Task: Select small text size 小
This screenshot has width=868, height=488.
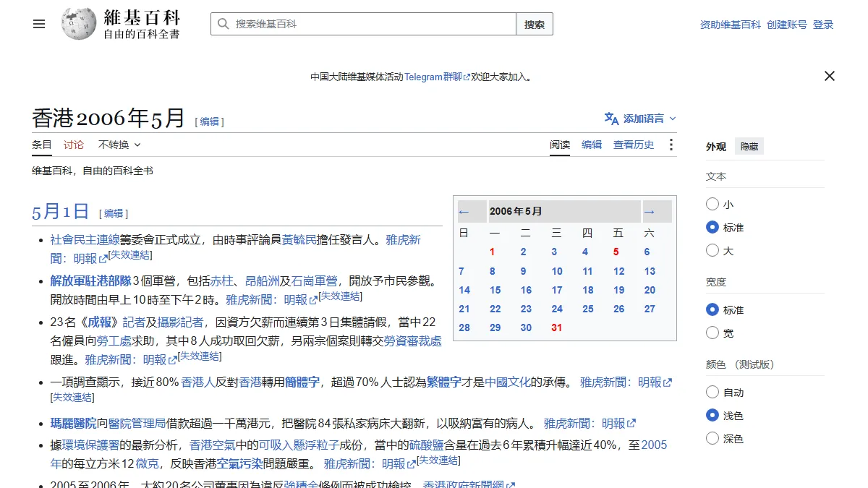Action: (x=712, y=205)
